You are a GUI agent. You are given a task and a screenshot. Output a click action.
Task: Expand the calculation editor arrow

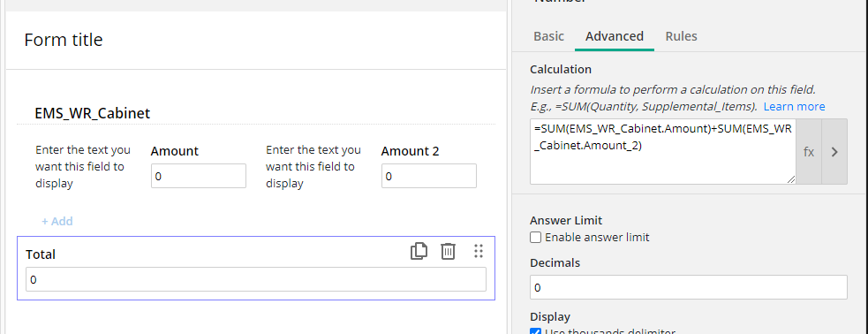coord(834,152)
